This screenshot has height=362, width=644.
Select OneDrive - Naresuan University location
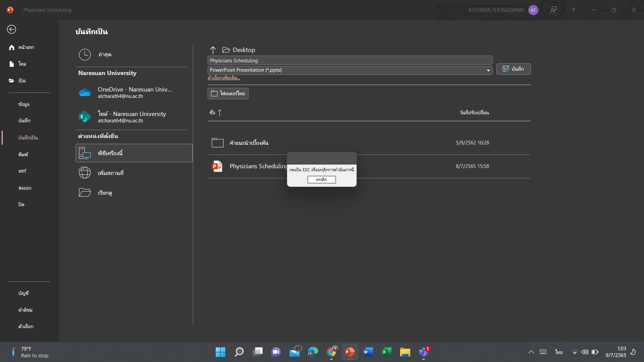tap(134, 93)
